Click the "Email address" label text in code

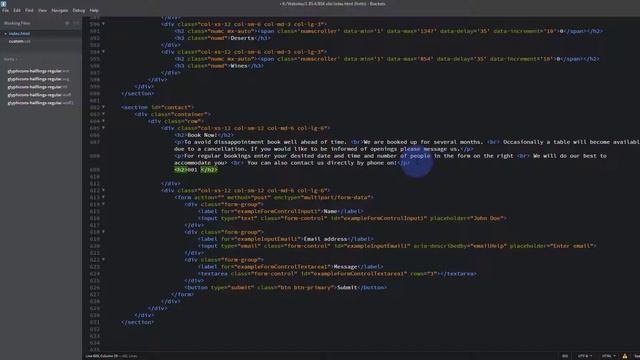[x=325, y=239]
